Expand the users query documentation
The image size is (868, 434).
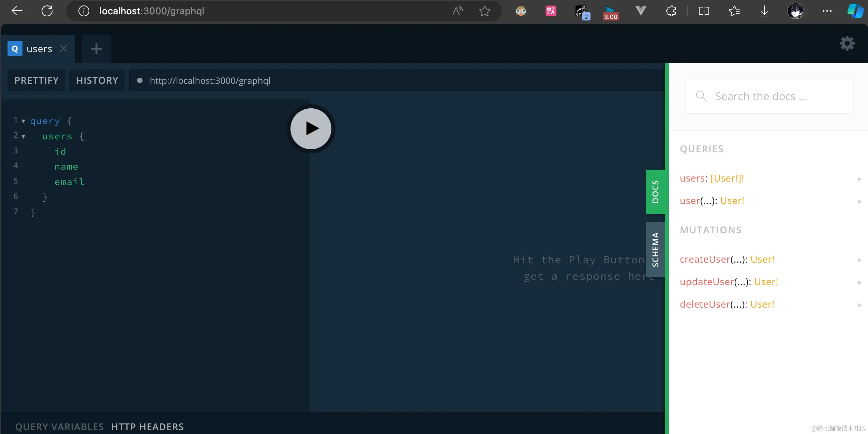712,179
